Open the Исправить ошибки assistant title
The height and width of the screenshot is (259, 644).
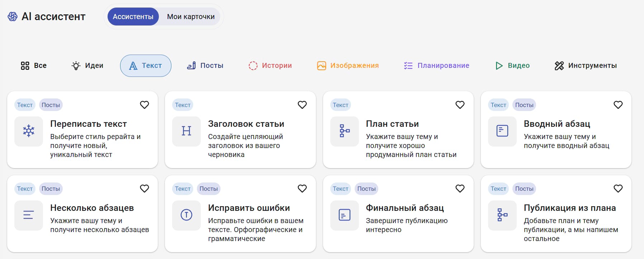tap(249, 208)
